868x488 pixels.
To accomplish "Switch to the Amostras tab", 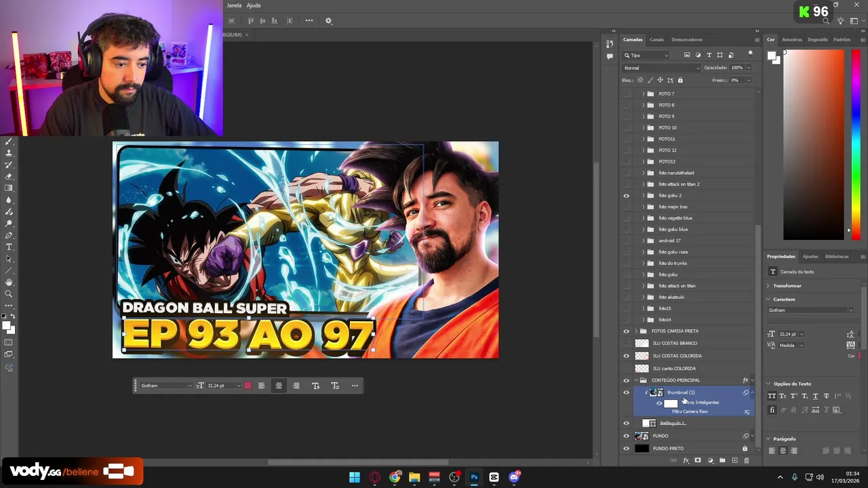I will pos(792,39).
